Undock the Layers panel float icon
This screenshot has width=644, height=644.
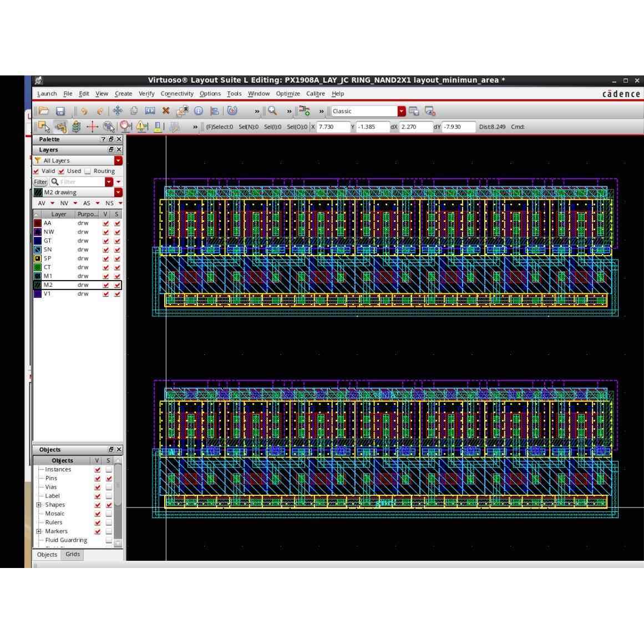pyautogui.click(x=111, y=150)
